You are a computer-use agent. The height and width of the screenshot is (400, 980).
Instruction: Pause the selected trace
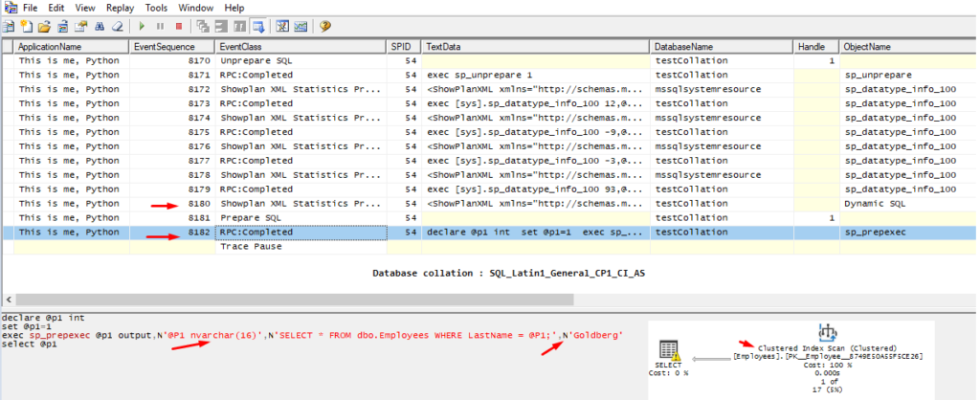tap(160, 26)
